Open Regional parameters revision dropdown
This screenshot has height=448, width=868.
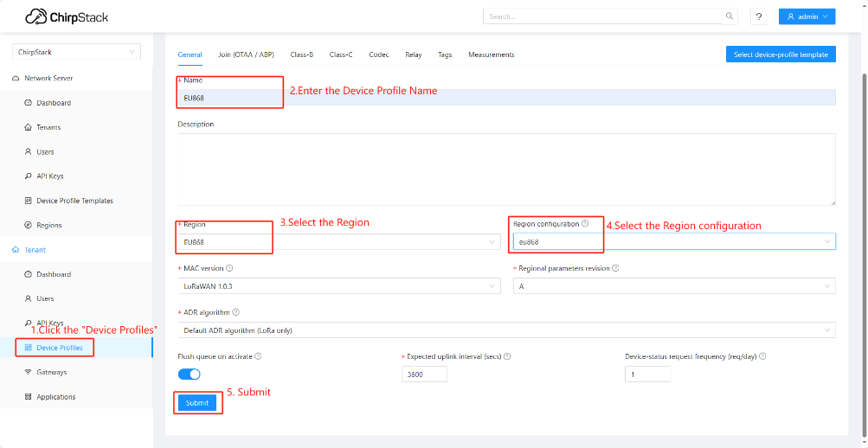674,286
